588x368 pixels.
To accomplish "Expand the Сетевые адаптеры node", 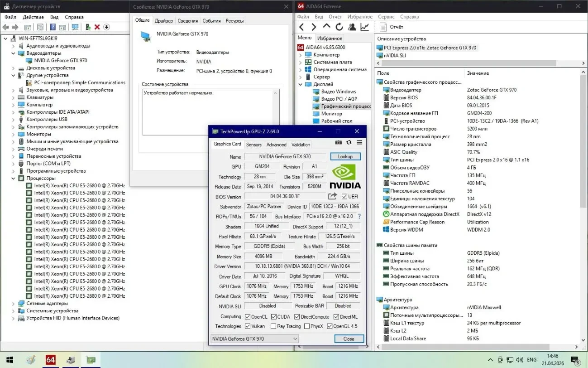I will click(13, 304).
